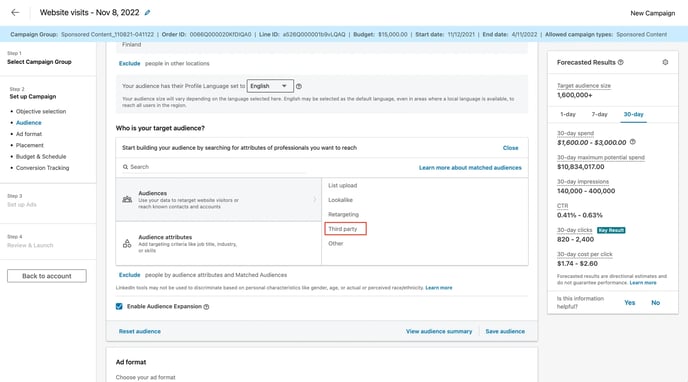Screen dimensions: 688x382
Task: Expand Audiences category chevron
Action: pyautogui.click(x=315, y=200)
